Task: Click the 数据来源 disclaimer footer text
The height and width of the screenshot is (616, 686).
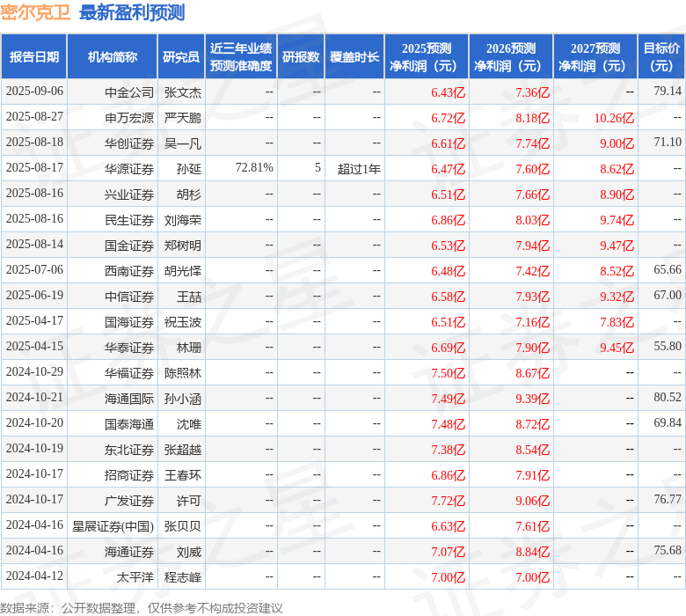Action: (x=142, y=608)
